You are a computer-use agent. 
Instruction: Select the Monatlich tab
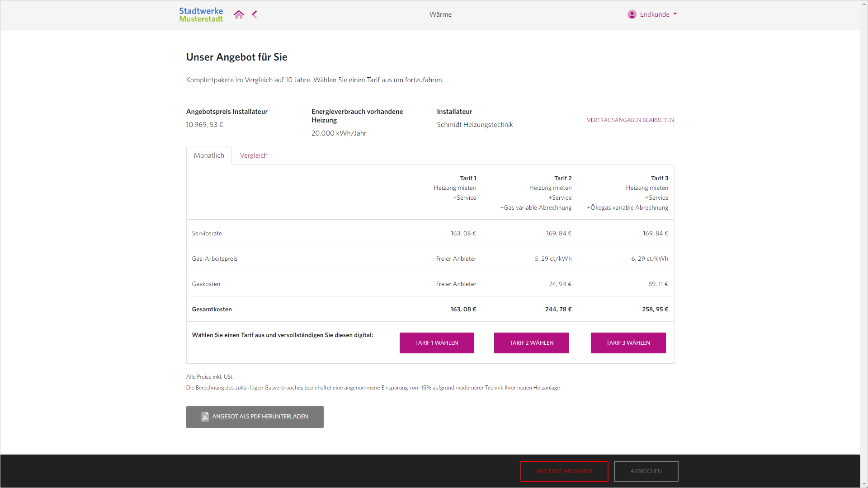pos(209,155)
